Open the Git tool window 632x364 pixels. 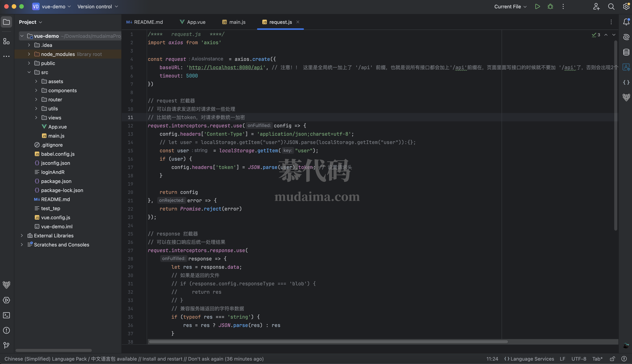pos(6,345)
